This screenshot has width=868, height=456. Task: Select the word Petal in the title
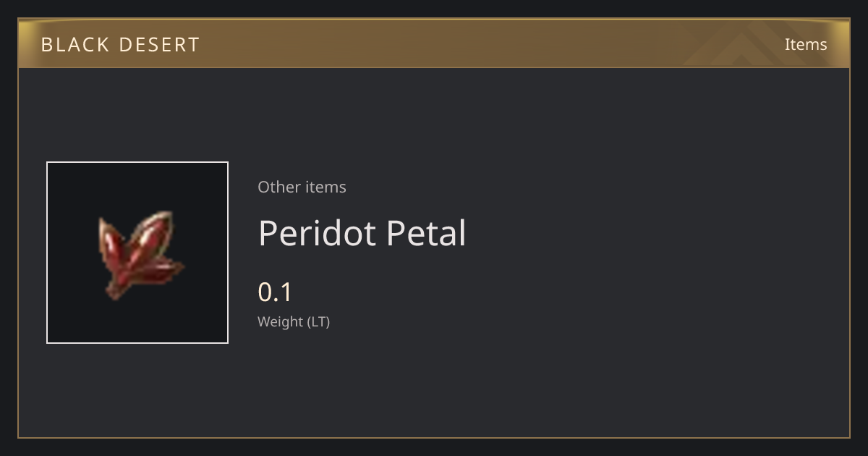tap(426, 233)
